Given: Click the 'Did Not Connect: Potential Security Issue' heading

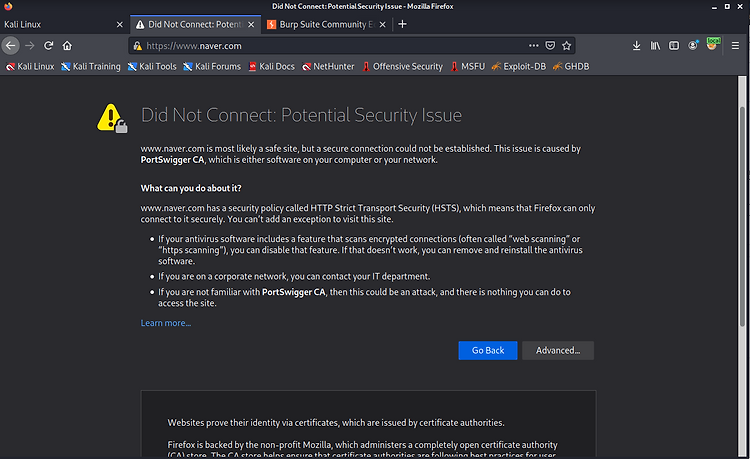Looking at the screenshot, I should [301, 115].
